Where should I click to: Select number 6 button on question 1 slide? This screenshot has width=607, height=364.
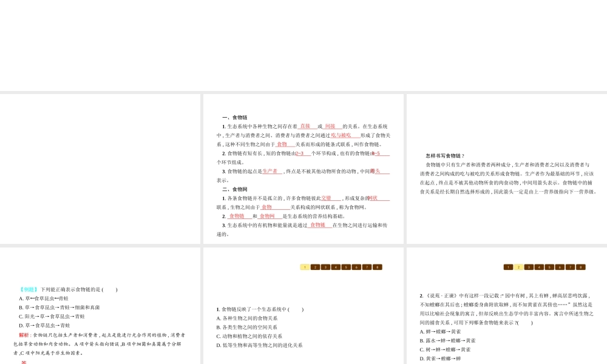tap(356, 267)
